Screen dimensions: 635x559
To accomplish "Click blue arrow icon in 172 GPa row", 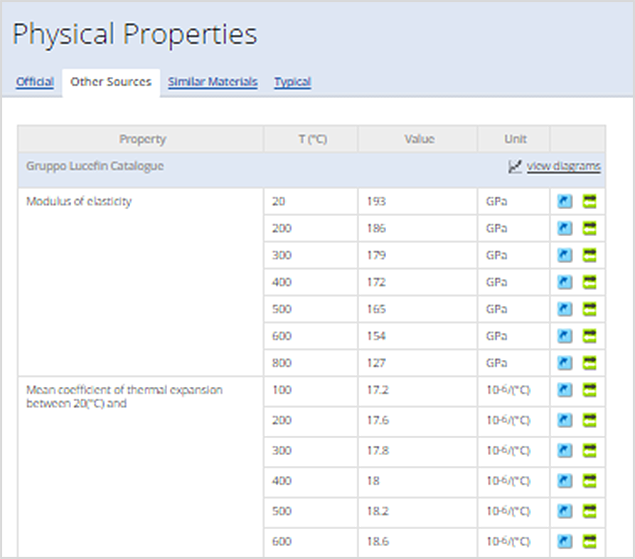I will pos(565,282).
